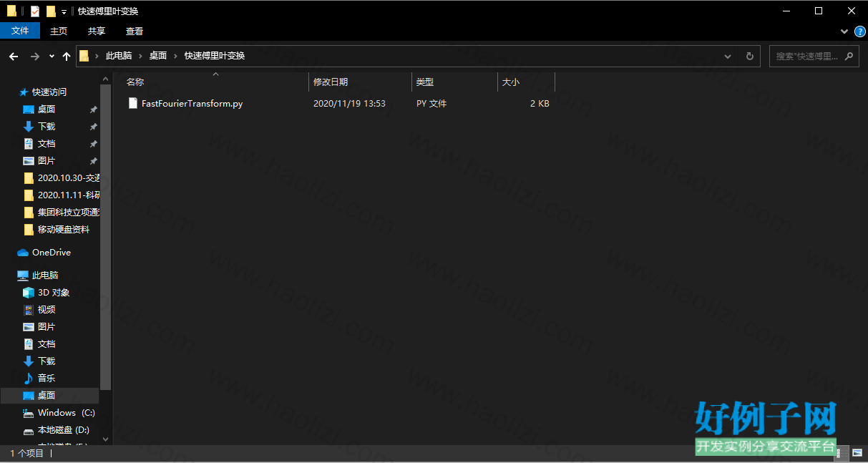Viewport: 868px width, 463px height.
Task: Click the date 2020/11/19 13:53
Action: pos(349,104)
